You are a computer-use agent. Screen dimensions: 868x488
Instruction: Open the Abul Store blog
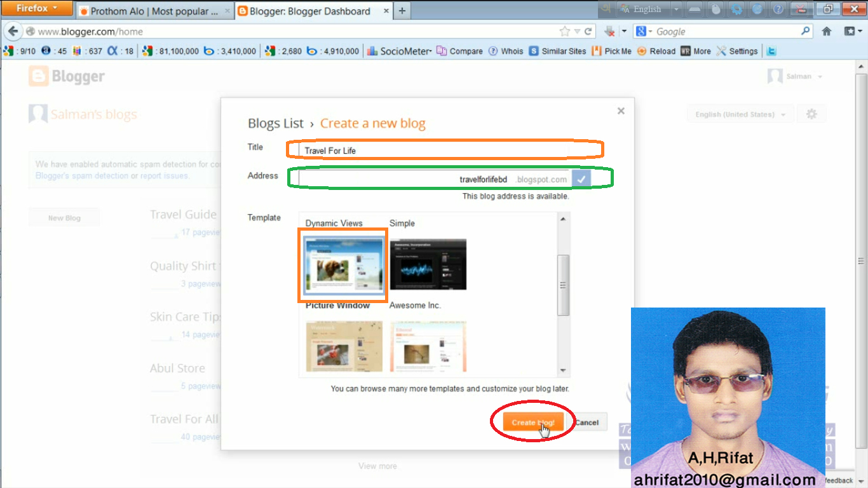click(x=177, y=369)
